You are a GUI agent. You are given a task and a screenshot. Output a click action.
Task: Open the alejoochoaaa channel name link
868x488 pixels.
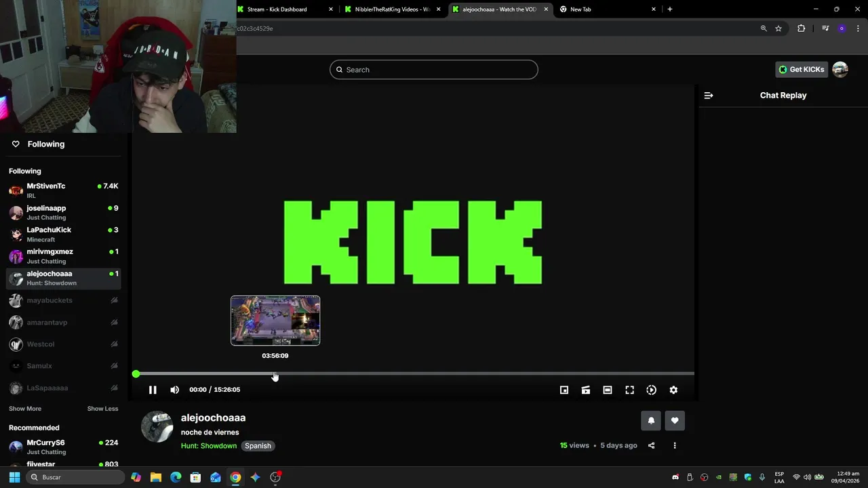coord(213,418)
